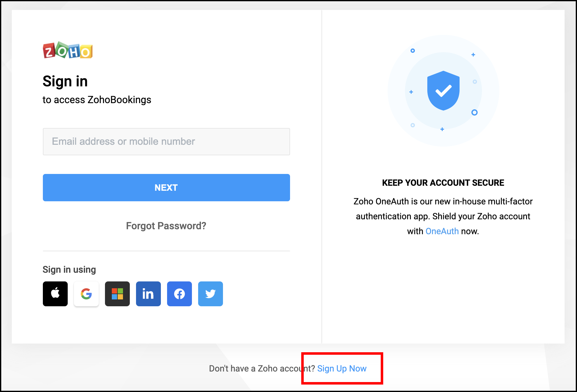This screenshot has width=577, height=392.
Task: Select the Facebook sign-in icon
Action: pyautogui.click(x=179, y=294)
